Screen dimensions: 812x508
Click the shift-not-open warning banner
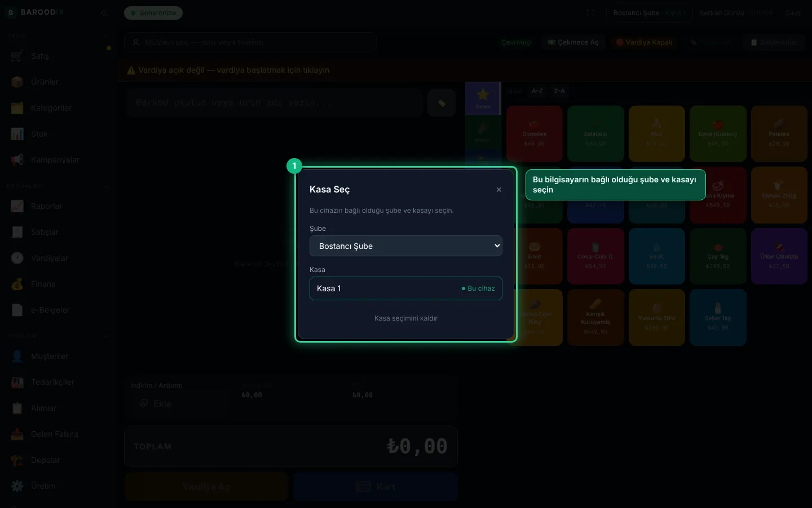pyautogui.click(x=465, y=70)
